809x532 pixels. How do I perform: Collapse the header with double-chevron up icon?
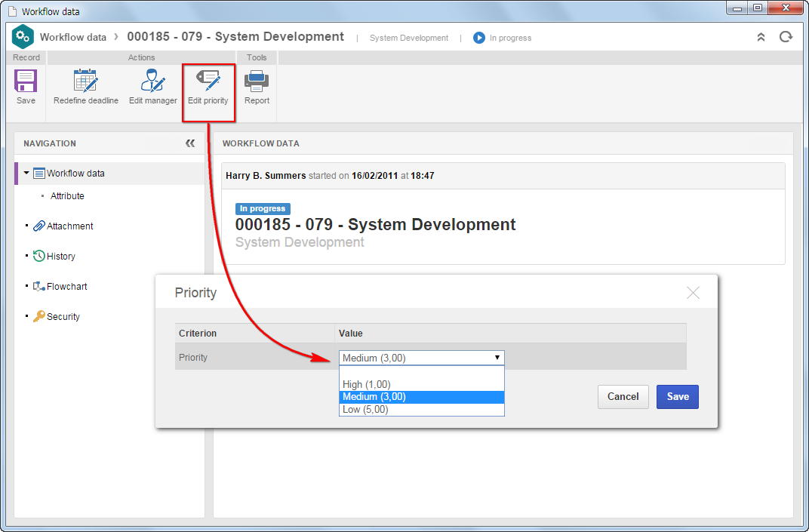(761, 37)
